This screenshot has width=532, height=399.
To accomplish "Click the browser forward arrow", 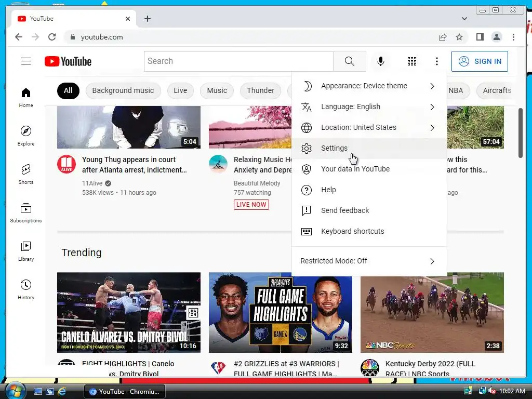I will (x=35, y=37).
